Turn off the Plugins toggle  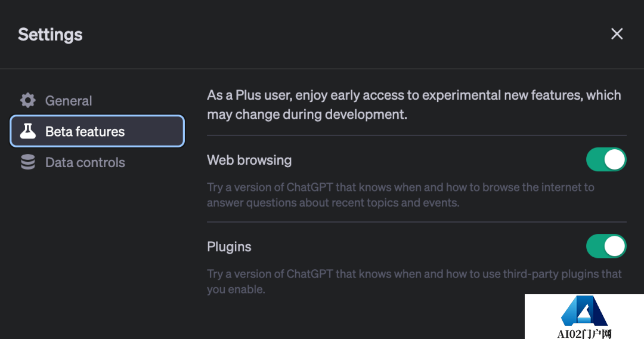click(x=606, y=246)
